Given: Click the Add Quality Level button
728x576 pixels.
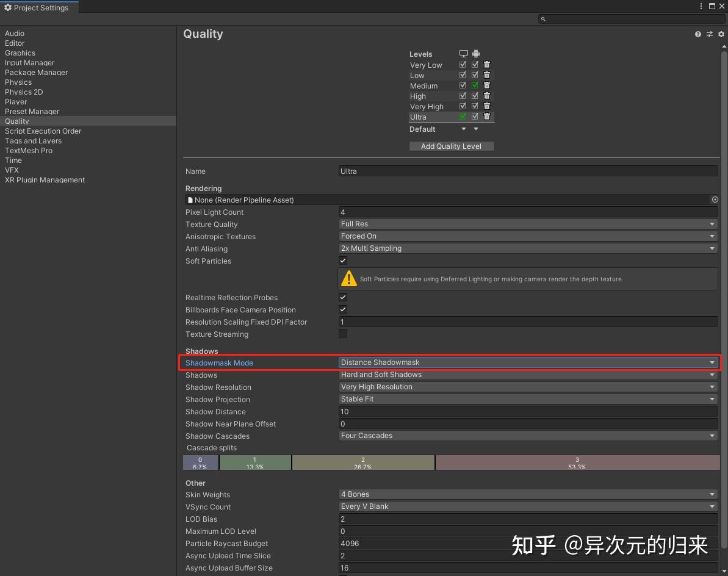Looking at the screenshot, I should 452,146.
